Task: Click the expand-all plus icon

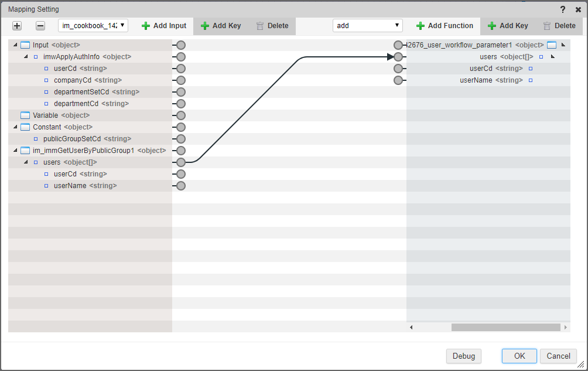Action: point(17,26)
